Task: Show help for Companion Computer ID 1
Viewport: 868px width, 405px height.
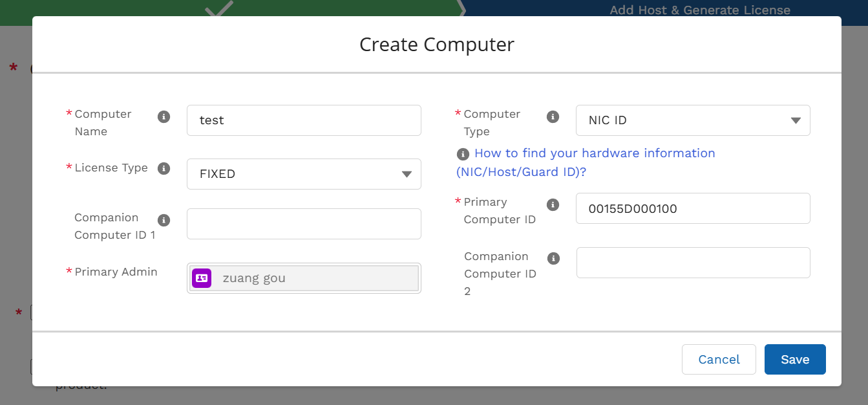Action: (x=164, y=220)
